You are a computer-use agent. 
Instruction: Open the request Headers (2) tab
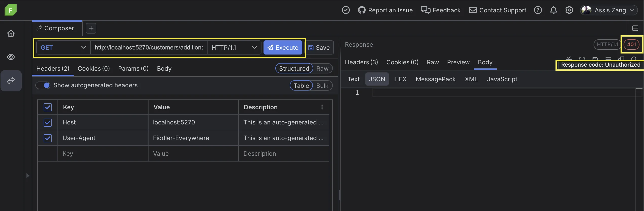[53, 68]
